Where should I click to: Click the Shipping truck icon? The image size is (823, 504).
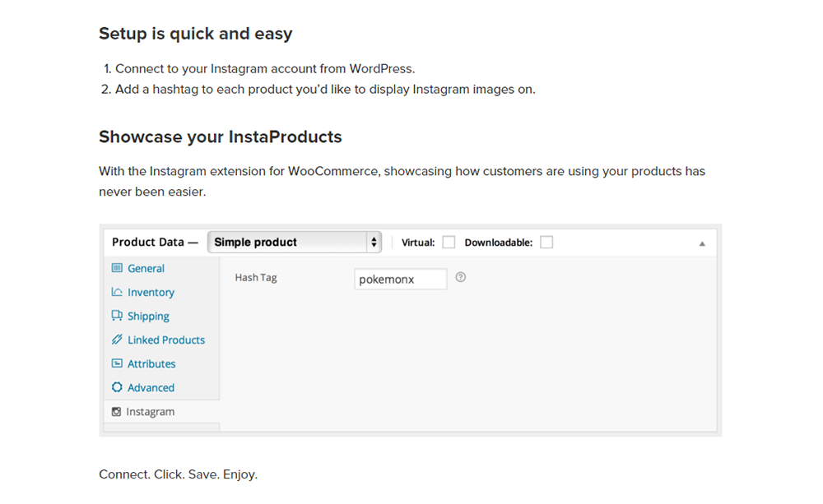tap(117, 316)
